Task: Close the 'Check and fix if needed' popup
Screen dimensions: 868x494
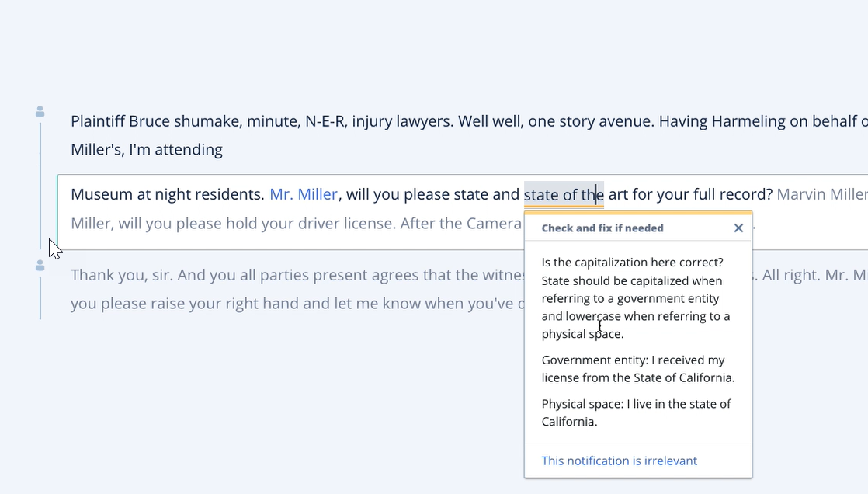Action: pos(738,228)
